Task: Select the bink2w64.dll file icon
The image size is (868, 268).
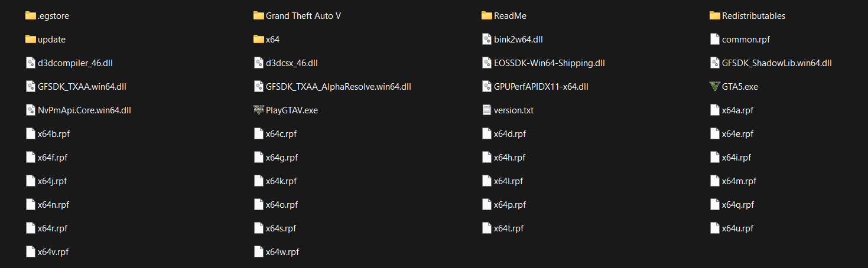Action: point(486,40)
